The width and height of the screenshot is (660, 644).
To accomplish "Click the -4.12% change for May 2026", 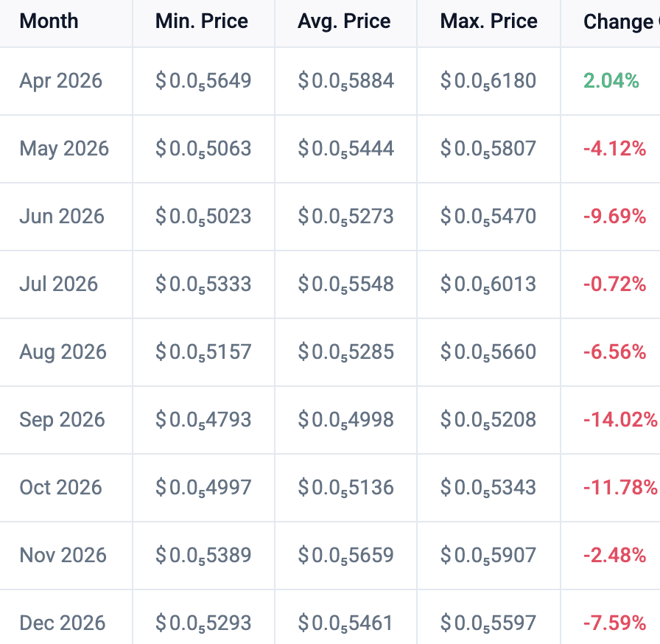I will (x=614, y=148).
